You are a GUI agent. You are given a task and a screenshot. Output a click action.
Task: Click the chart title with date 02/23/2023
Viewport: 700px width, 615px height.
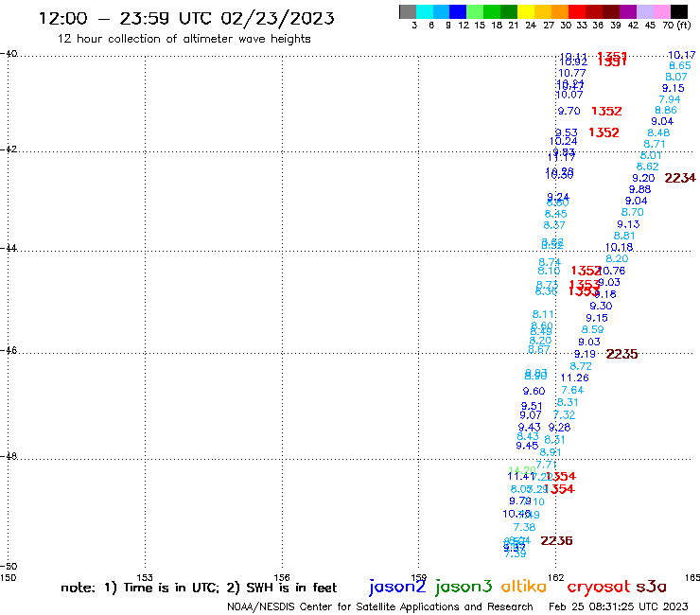(x=186, y=18)
